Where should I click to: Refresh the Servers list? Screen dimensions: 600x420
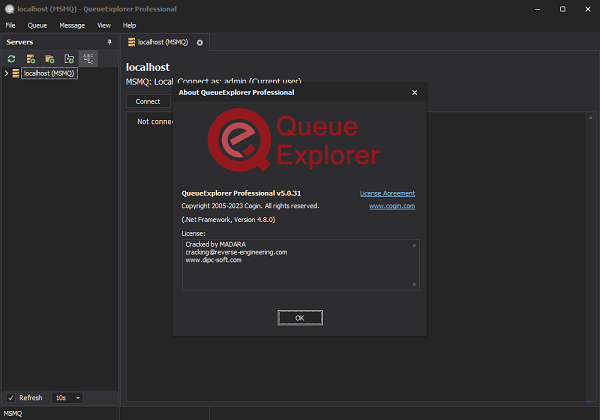point(11,59)
